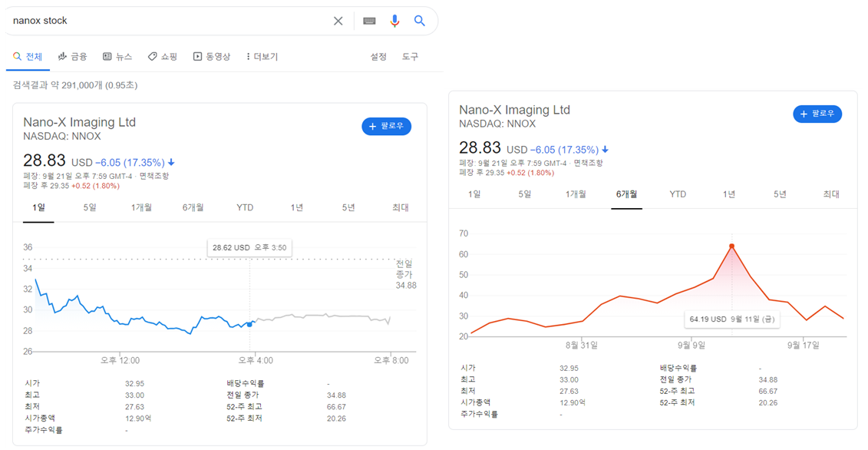Click 'Nano-X Imaging Ltd' title in blue chart card
868x450 pixels.
[79, 122]
